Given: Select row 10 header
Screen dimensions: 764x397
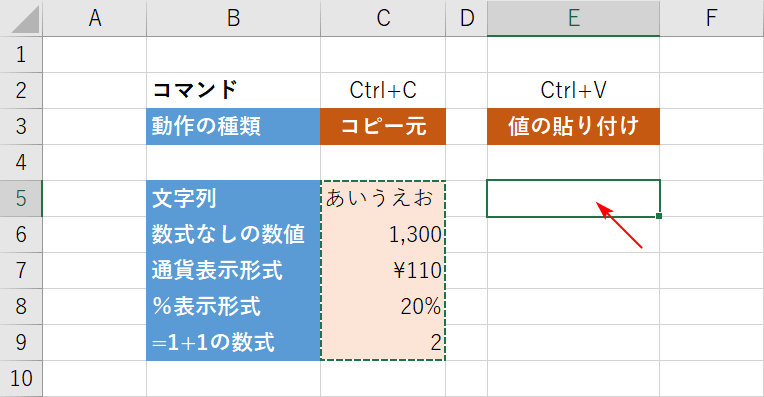Looking at the screenshot, I should click(21, 379).
